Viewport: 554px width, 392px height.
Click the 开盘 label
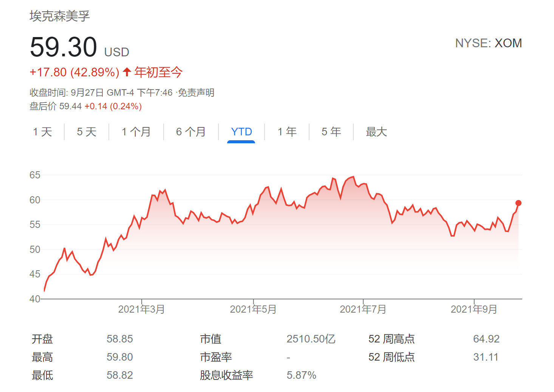pos(42,339)
